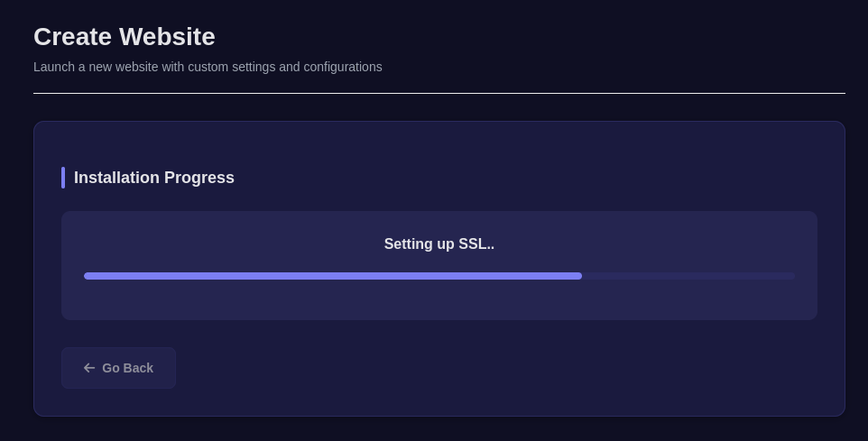Screen dimensions: 868x441
Task: Click the word "Website" in the page title
Action: (167, 37)
